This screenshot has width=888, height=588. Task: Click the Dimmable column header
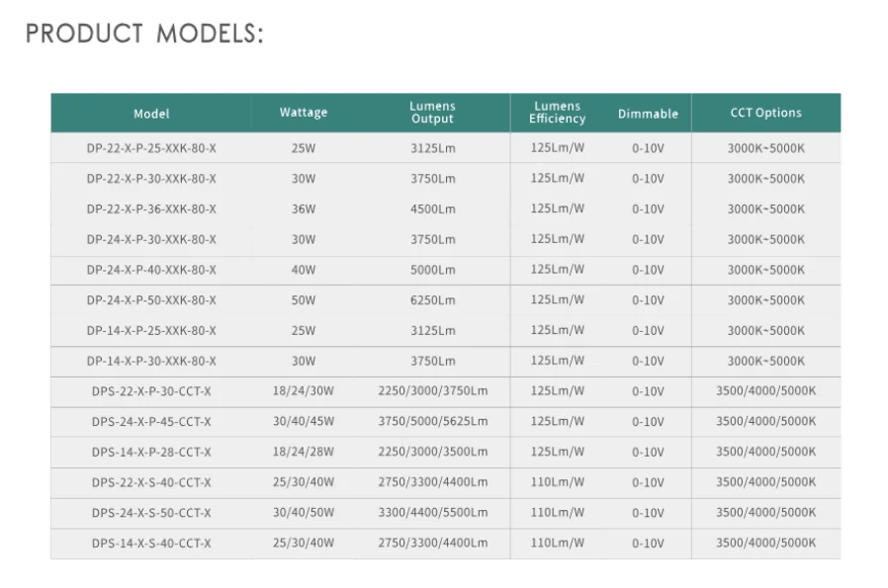point(648,114)
